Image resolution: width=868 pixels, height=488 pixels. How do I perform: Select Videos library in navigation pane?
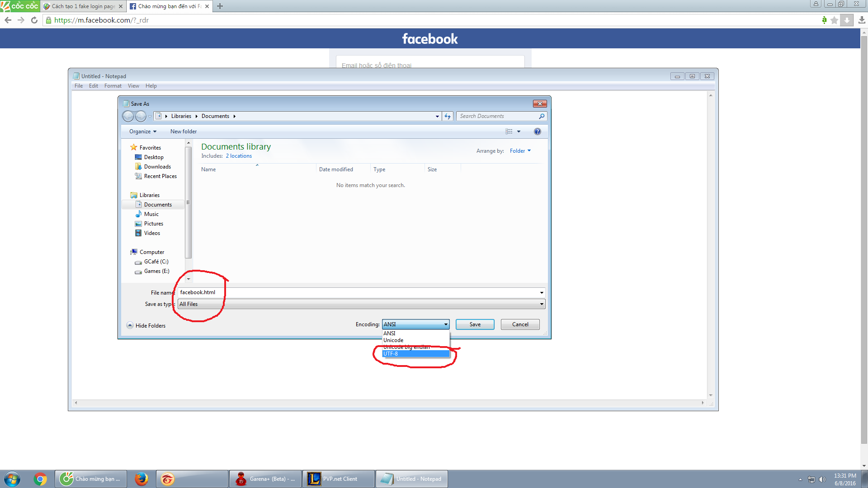[152, 233]
